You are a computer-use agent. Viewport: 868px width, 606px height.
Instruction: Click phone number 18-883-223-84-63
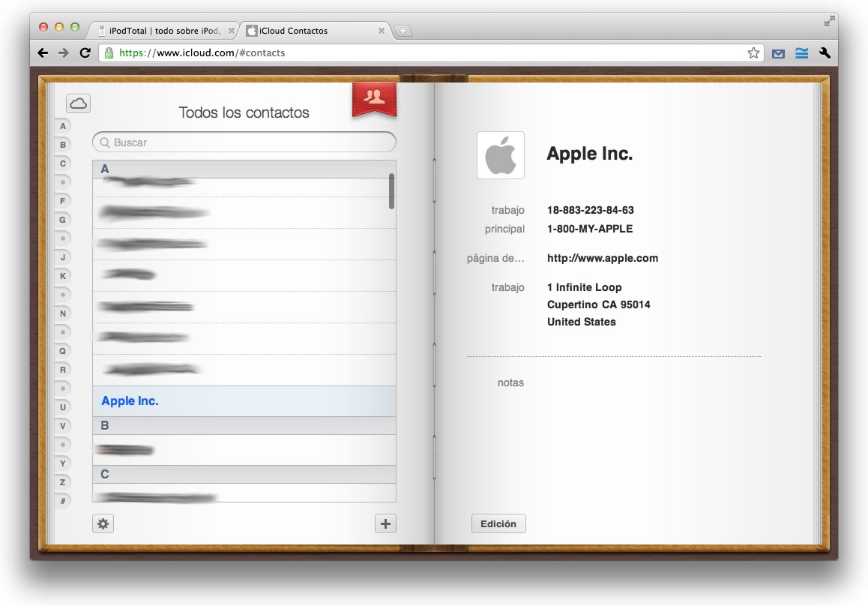pos(590,210)
